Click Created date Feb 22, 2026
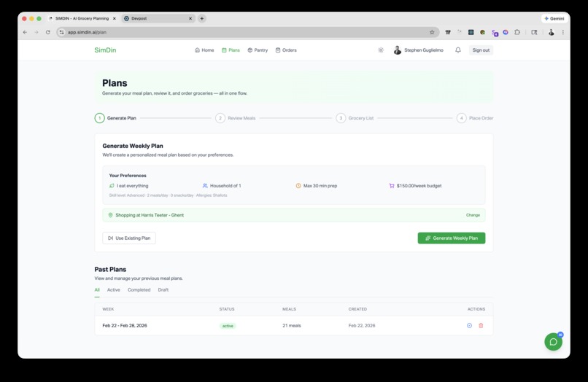Viewport: 588px width, 382px height. 362,325
